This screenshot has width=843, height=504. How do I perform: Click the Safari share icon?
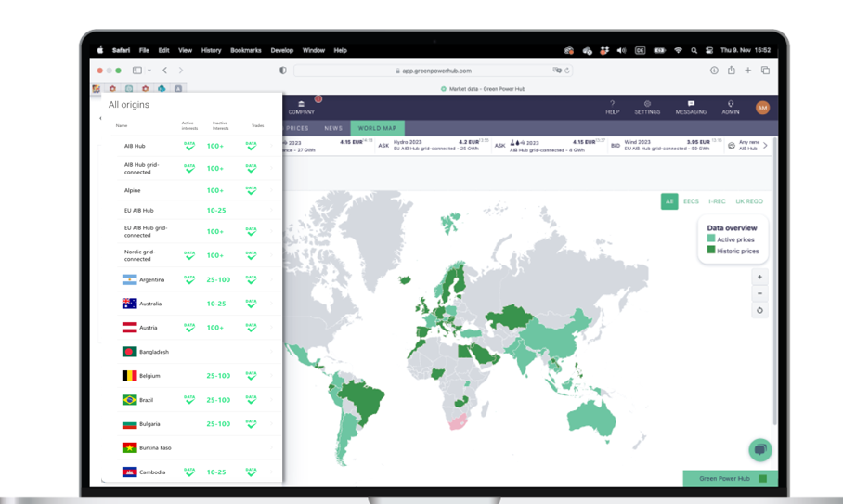point(732,70)
